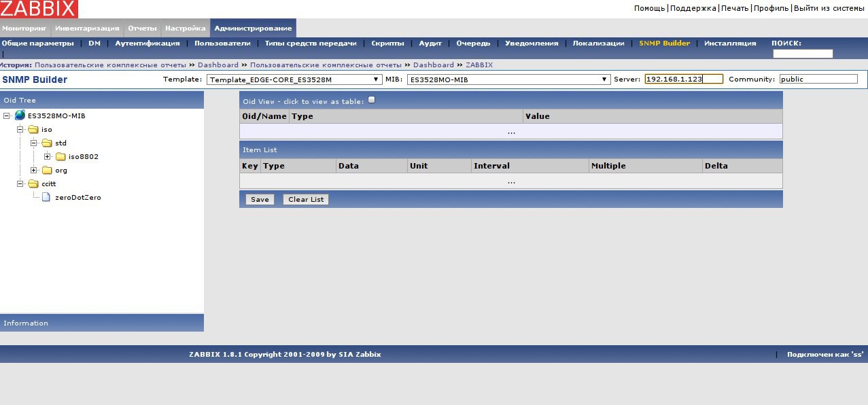868x405 pixels.
Task: Go to DM submenu
Action: click(94, 43)
